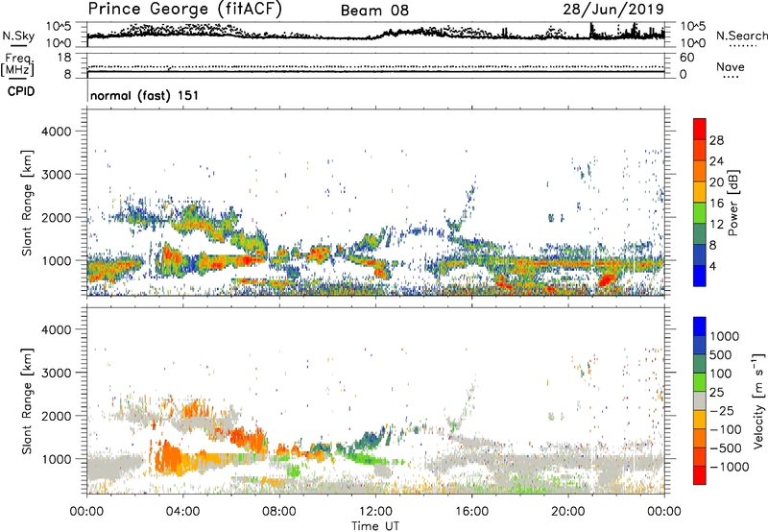
Task: Click the Slant Range label of the power panel
Action: [27, 203]
